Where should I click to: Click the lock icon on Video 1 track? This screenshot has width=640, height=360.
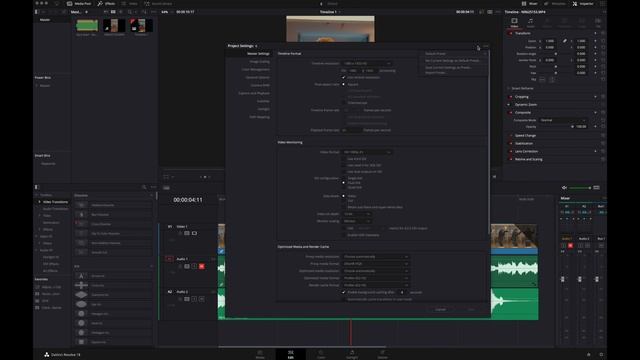[180, 233]
